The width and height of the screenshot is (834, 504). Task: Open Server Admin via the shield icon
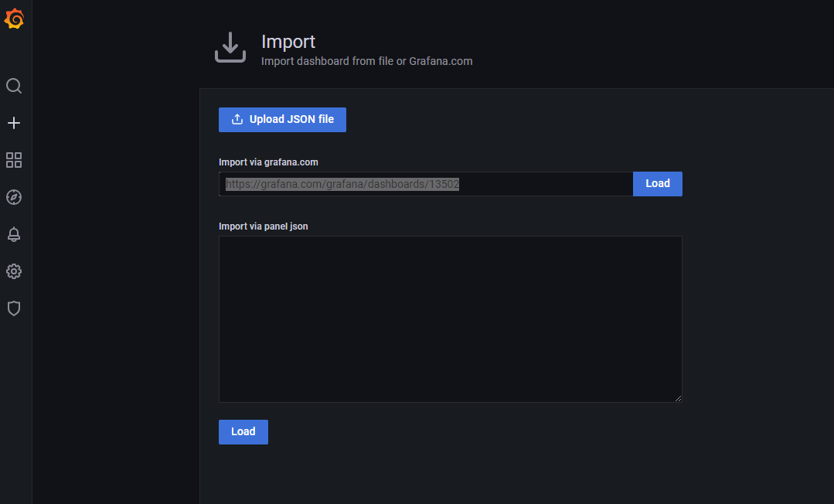pyautogui.click(x=14, y=308)
